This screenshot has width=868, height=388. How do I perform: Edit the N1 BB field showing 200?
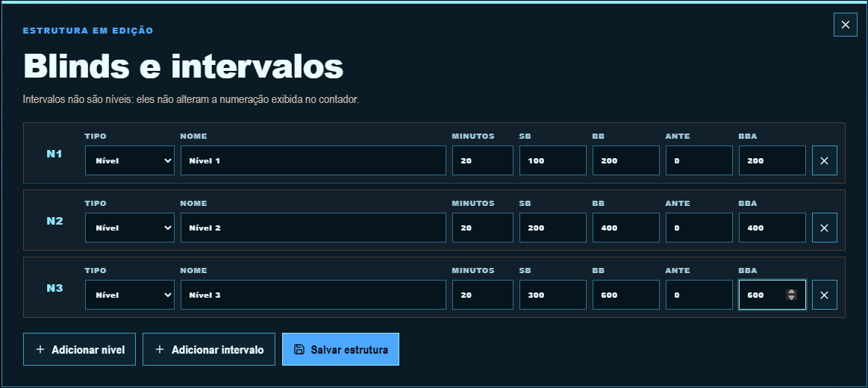626,160
